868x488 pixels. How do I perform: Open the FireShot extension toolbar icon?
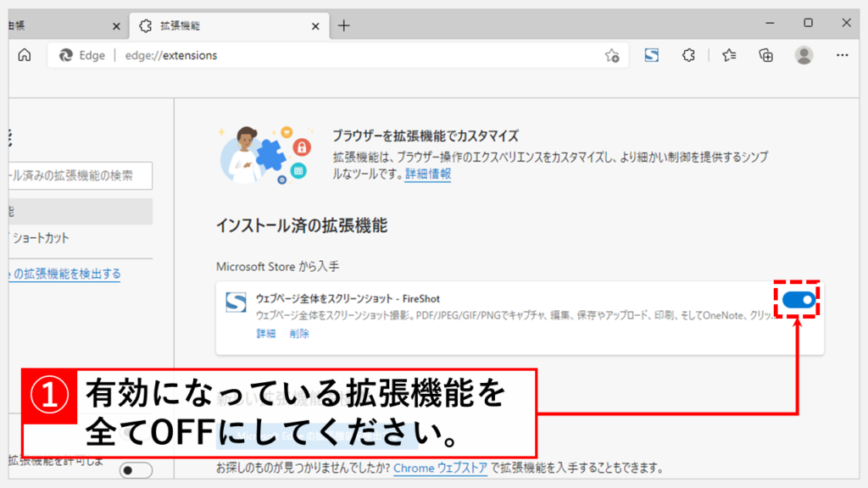coord(652,55)
